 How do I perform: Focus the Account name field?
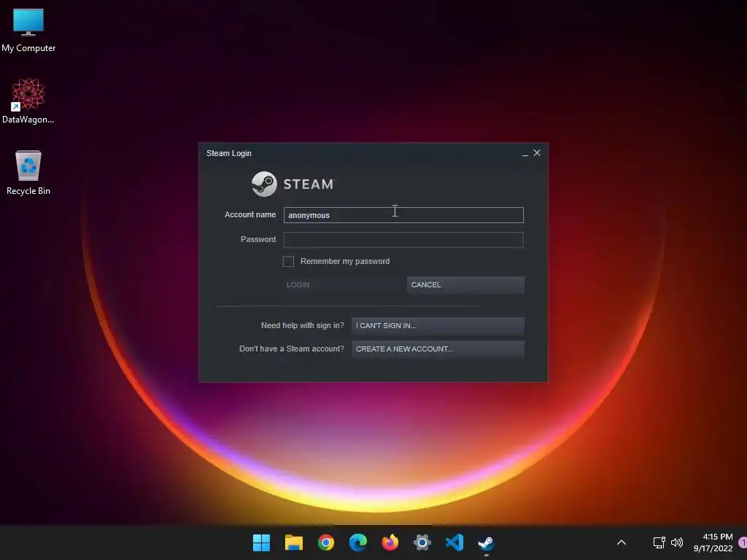[403, 215]
